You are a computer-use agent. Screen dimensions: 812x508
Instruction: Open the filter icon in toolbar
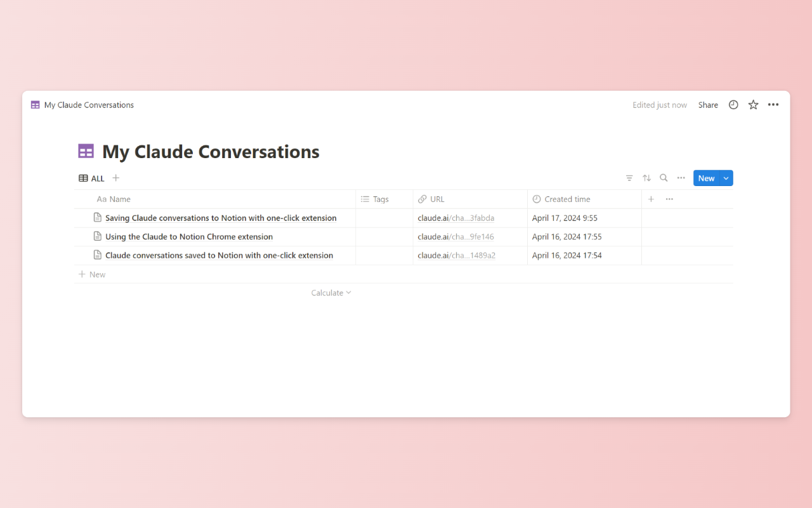(629, 178)
